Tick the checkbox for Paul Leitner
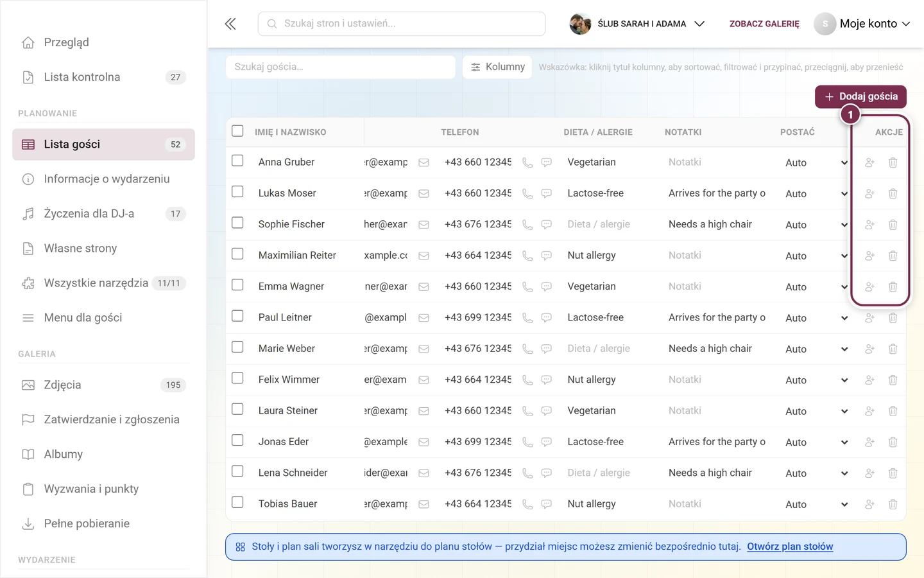 pos(237,316)
